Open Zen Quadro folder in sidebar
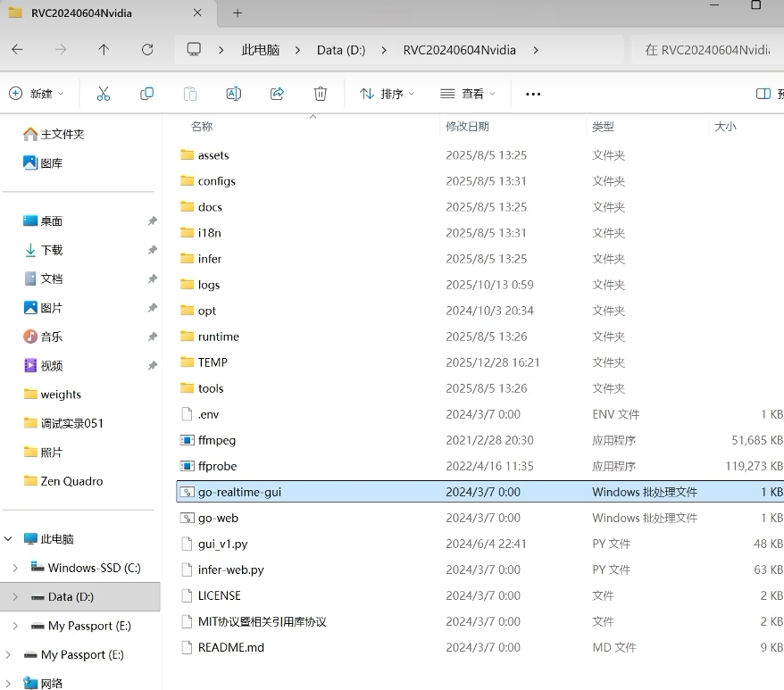The image size is (784, 690). [63, 481]
